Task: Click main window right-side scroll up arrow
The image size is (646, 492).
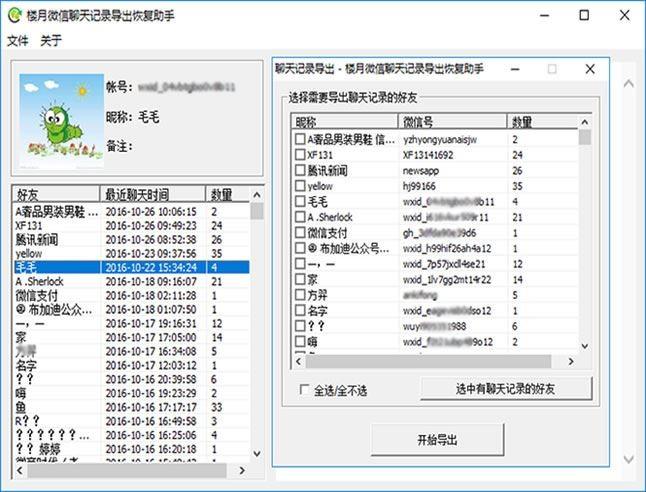Action: coord(628,84)
